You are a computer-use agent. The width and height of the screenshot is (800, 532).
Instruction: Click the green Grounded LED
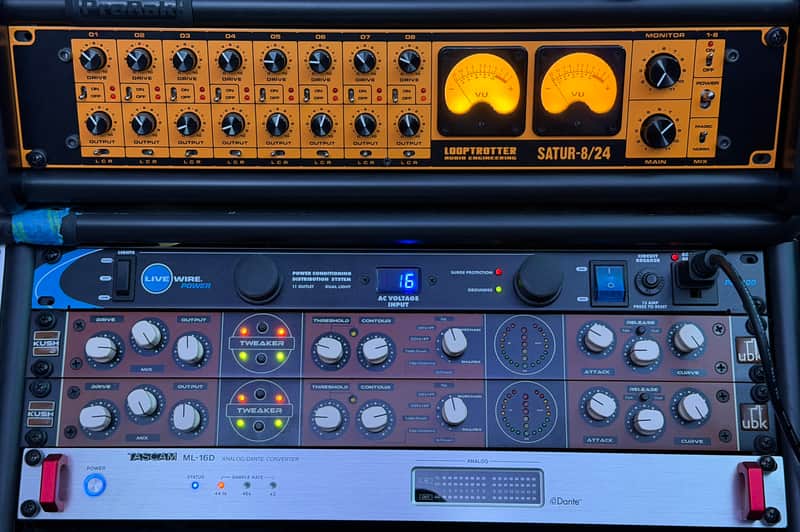point(498,290)
